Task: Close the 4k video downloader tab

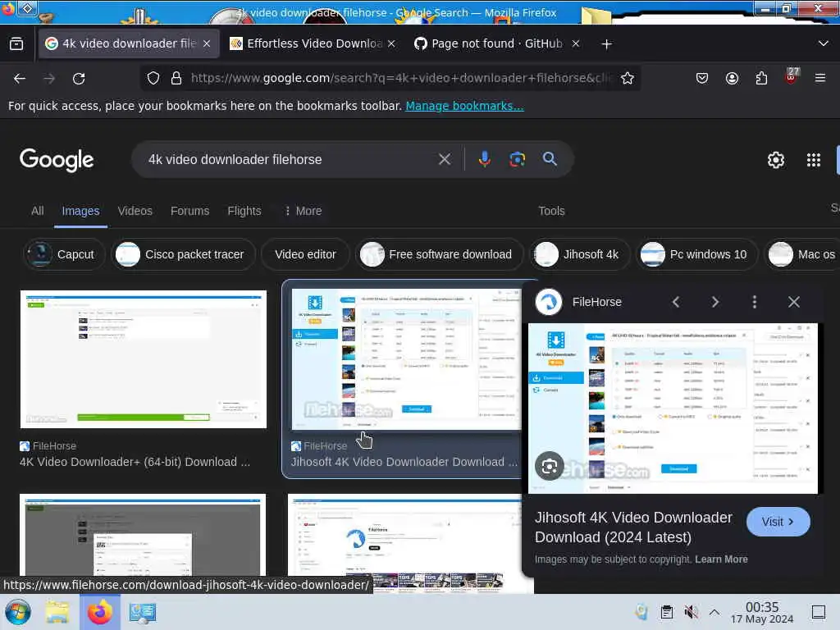Action: pyautogui.click(x=207, y=44)
